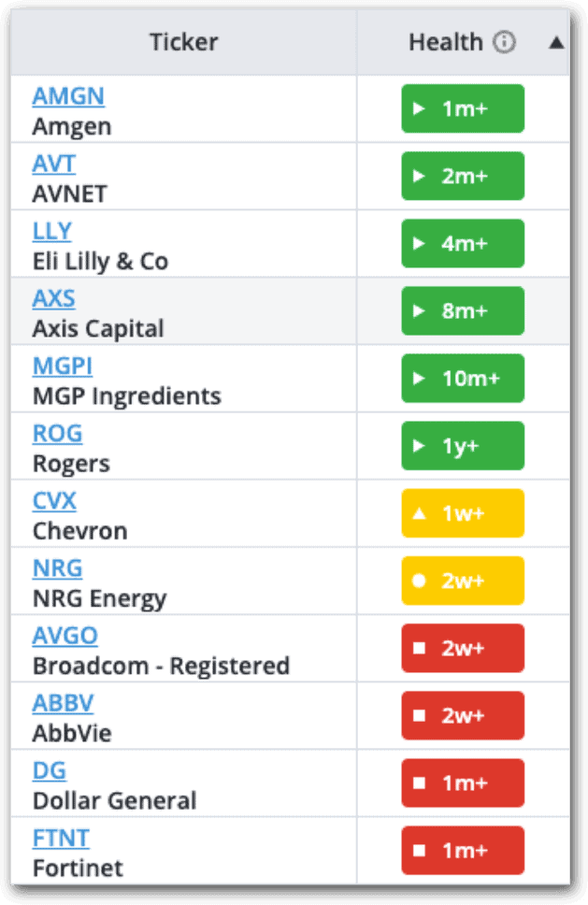The height and width of the screenshot is (905, 588).
Task: Click AbbVie's red square stop icon
Action: click(420, 715)
